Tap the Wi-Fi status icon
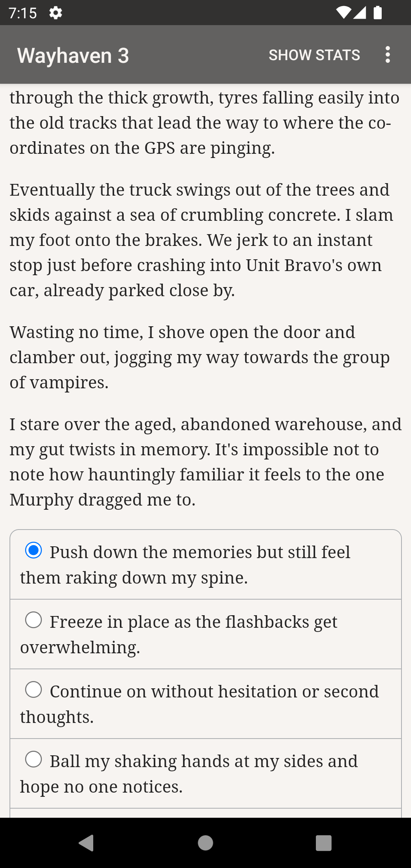This screenshot has height=868, width=411. [343, 13]
